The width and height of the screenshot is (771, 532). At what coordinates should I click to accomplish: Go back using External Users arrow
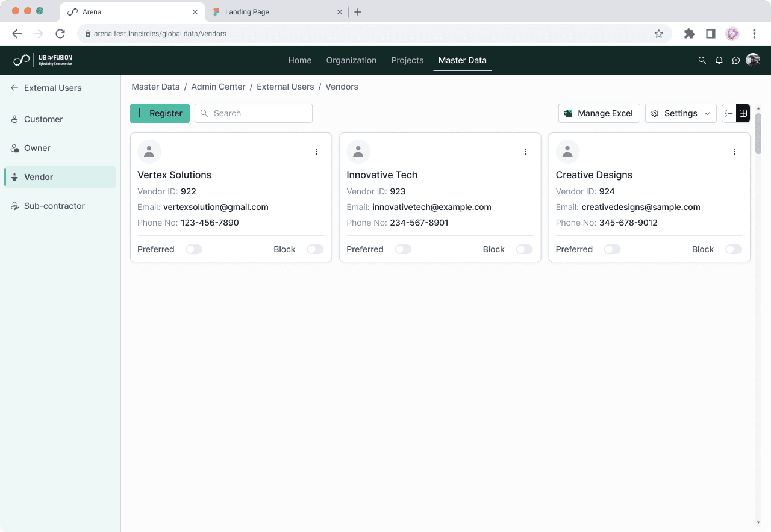point(14,88)
